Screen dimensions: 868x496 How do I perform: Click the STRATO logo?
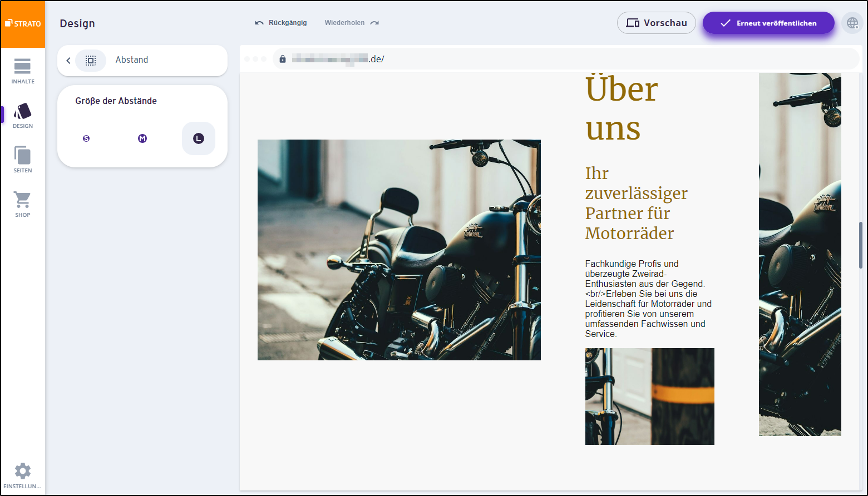(23, 23)
